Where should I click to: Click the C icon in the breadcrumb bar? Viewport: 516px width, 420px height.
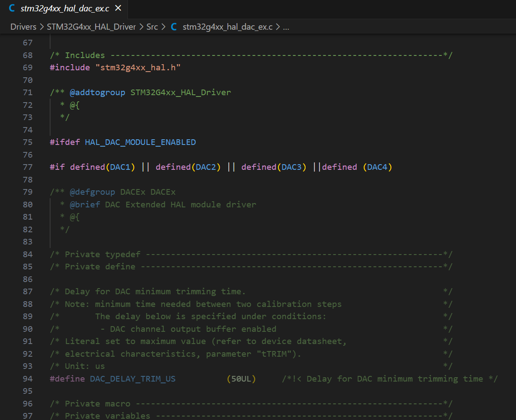coord(174,27)
